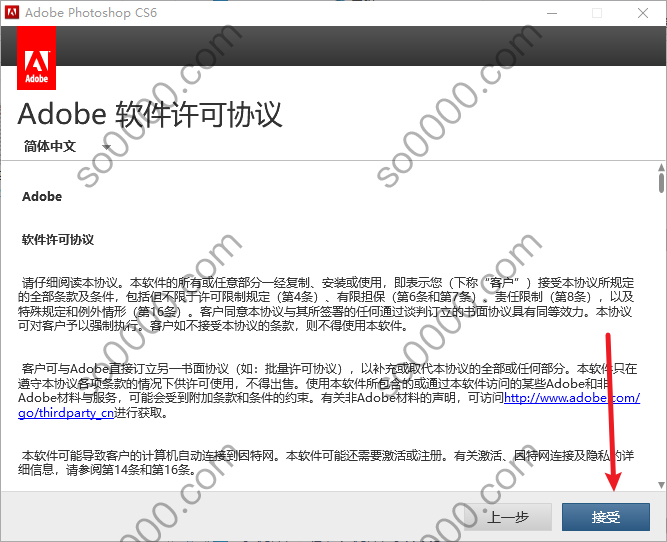Minimize the Adobe Photoshop CS6 window
667x542 pixels.
coord(552,13)
